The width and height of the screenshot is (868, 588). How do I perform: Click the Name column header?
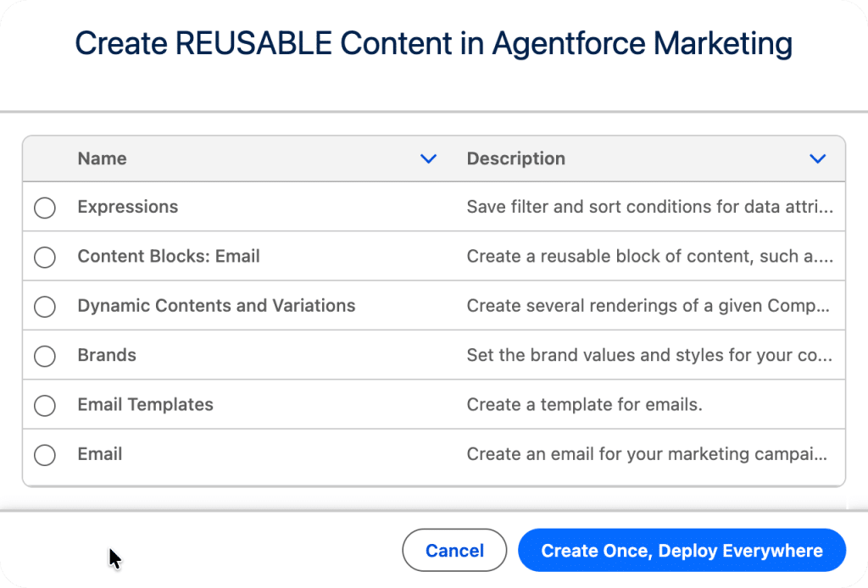102,158
